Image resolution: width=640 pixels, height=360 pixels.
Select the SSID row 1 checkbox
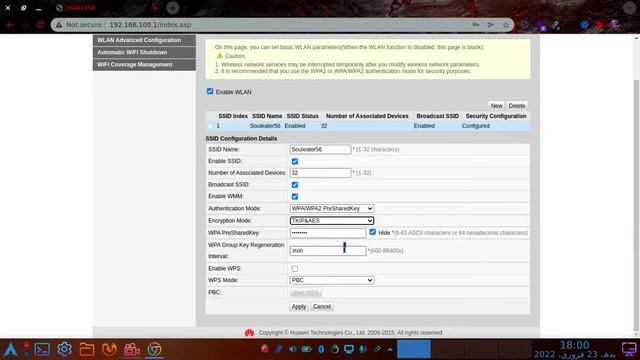pos(210,126)
